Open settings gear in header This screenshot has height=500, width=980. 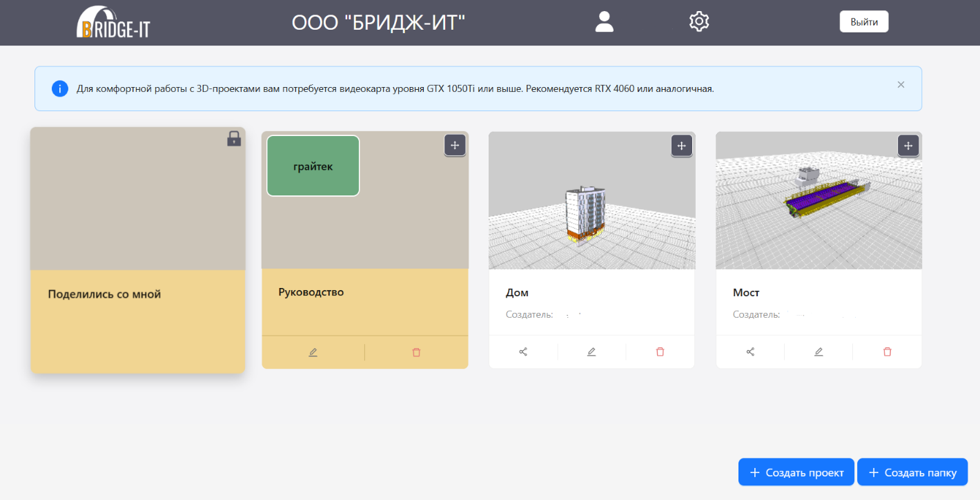click(699, 21)
